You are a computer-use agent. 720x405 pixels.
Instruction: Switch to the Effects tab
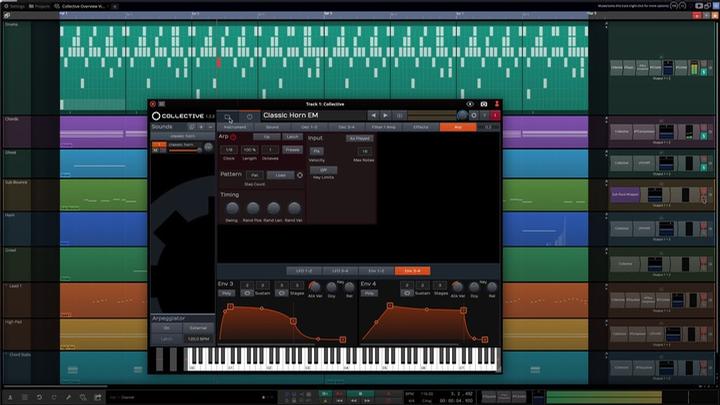click(x=421, y=127)
